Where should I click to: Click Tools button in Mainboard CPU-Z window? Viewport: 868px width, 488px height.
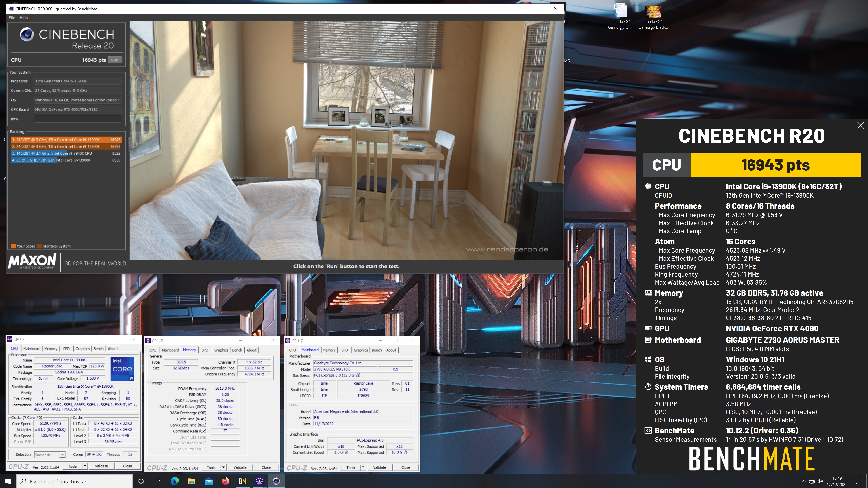[351, 467]
